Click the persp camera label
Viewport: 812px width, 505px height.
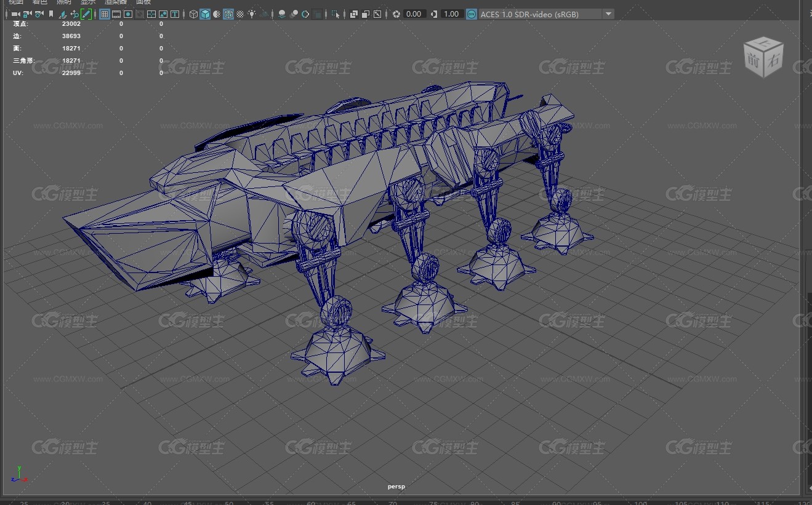(396, 487)
